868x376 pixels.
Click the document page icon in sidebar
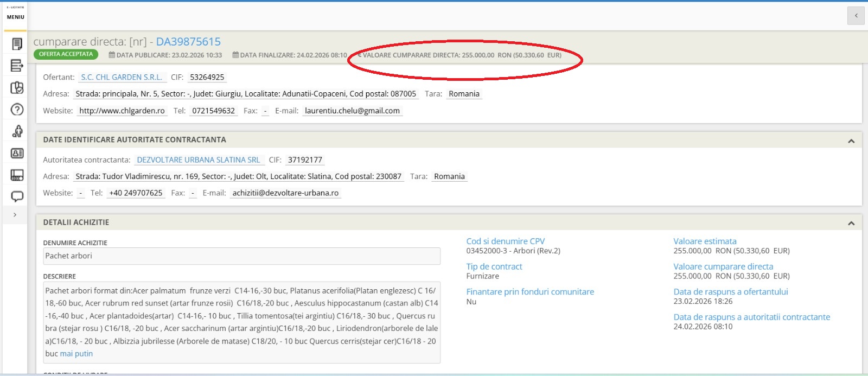pyautogui.click(x=17, y=44)
